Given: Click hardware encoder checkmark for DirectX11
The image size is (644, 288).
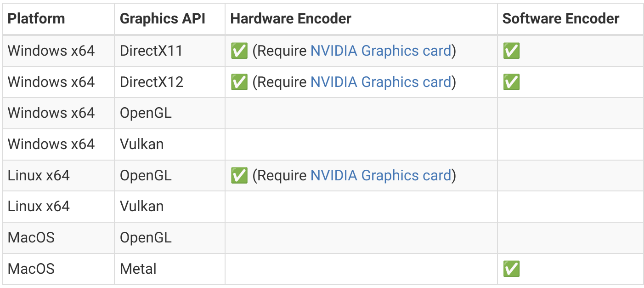Looking at the screenshot, I should (239, 51).
